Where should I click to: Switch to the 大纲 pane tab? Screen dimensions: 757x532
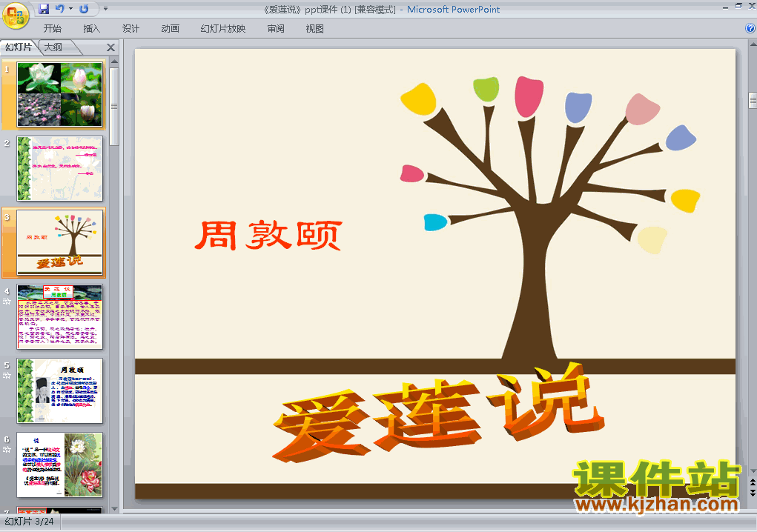pos(53,47)
